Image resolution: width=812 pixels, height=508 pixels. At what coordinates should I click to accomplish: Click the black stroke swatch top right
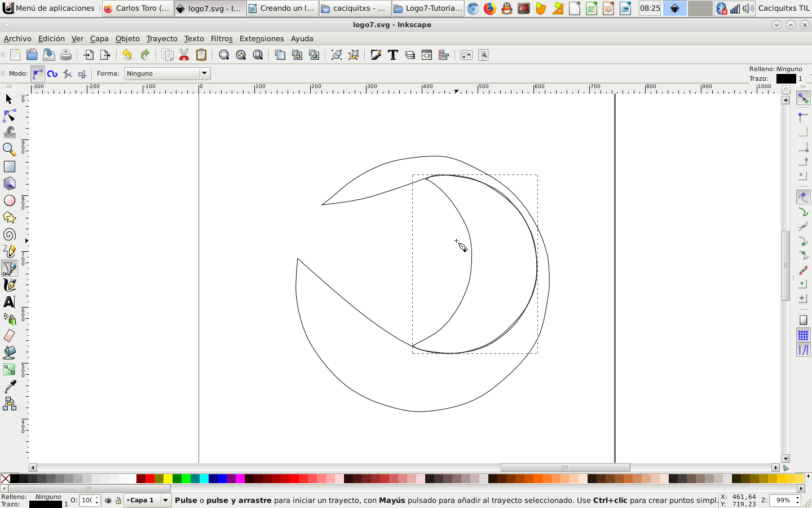coord(786,78)
